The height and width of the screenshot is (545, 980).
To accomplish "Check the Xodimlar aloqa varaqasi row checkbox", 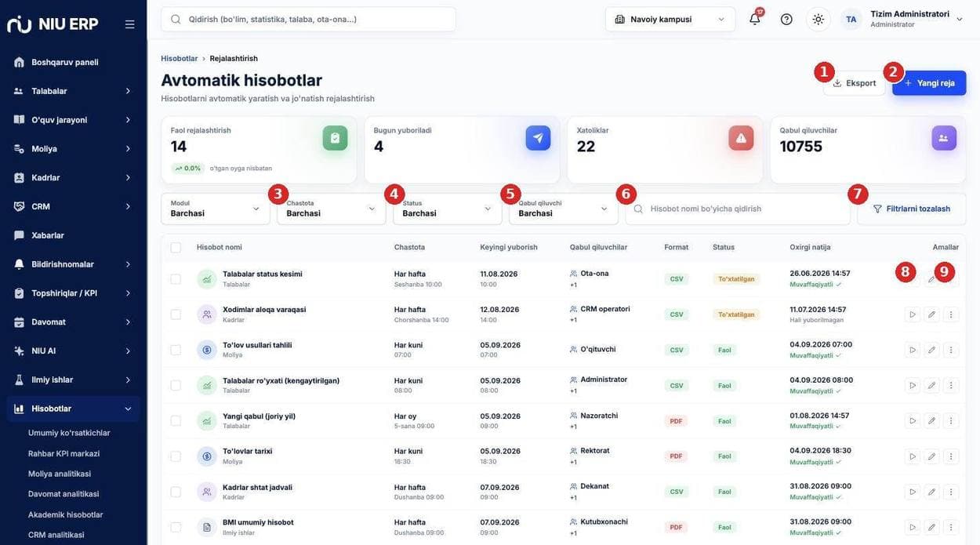I will pyautogui.click(x=176, y=314).
